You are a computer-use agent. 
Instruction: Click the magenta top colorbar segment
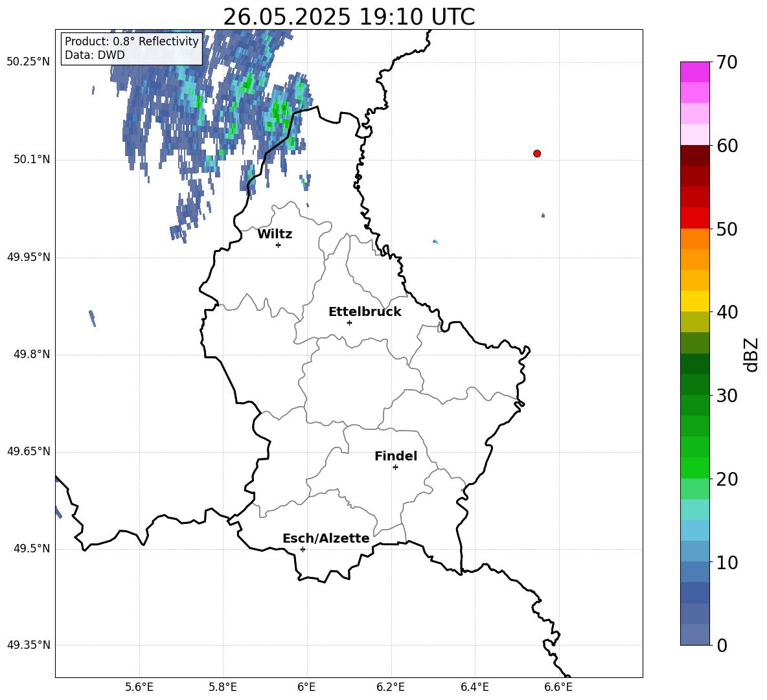click(x=695, y=73)
